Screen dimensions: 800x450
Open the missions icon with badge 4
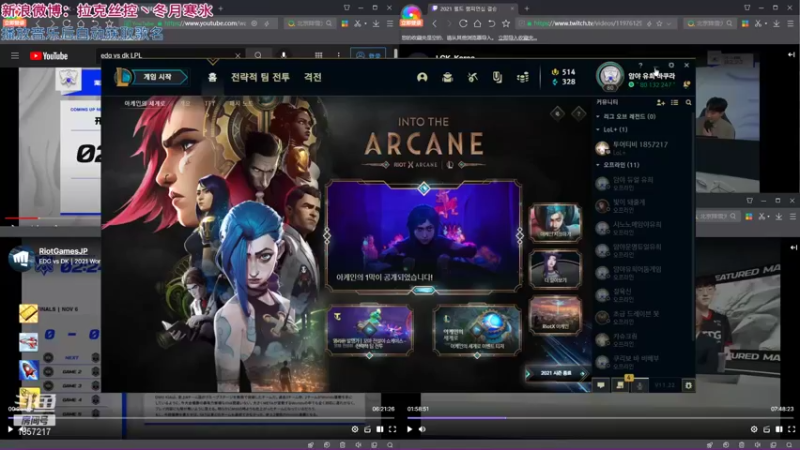620,384
